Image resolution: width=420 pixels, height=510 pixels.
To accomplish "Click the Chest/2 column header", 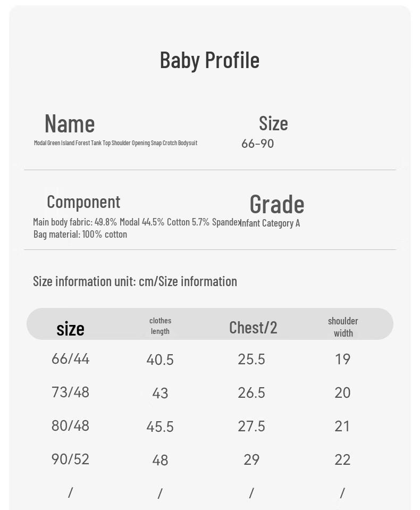I will (253, 328).
